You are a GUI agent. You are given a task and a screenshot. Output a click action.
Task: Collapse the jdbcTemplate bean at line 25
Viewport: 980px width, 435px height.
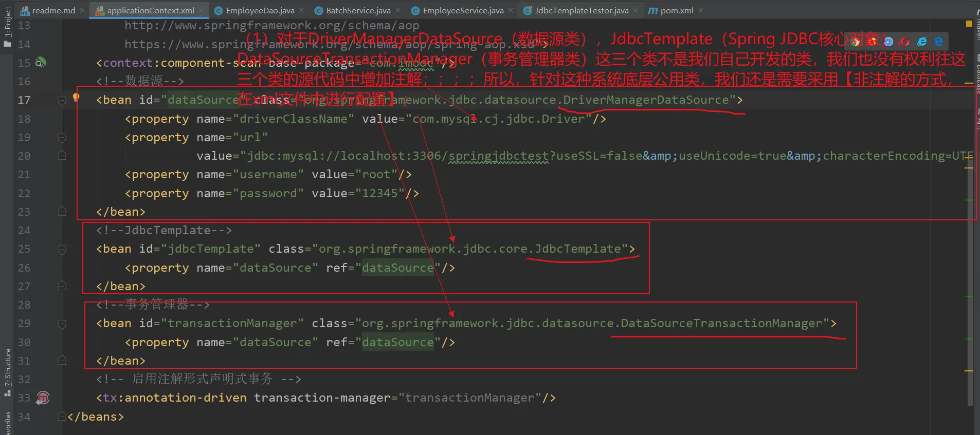point(62,250)
